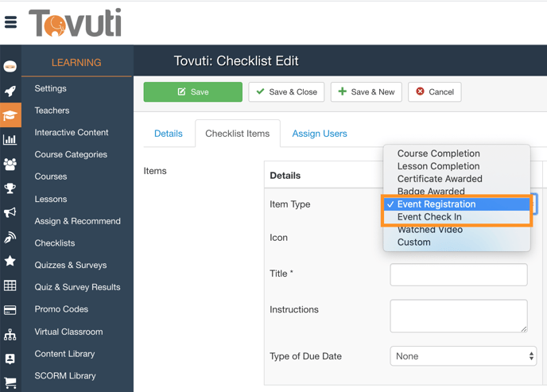Pick Custom option in Item Type list
This screenshot has width=547, height=392.
[x=413, y=243]
